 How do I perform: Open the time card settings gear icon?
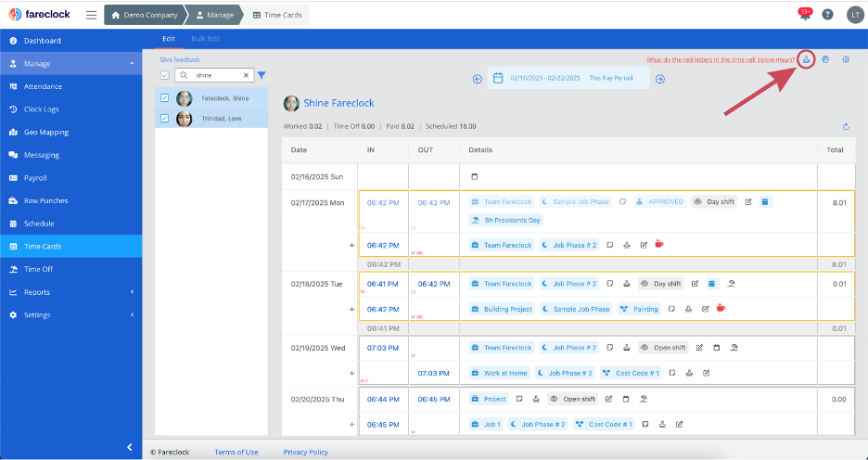pyautogui.click(x=846, y=59)
